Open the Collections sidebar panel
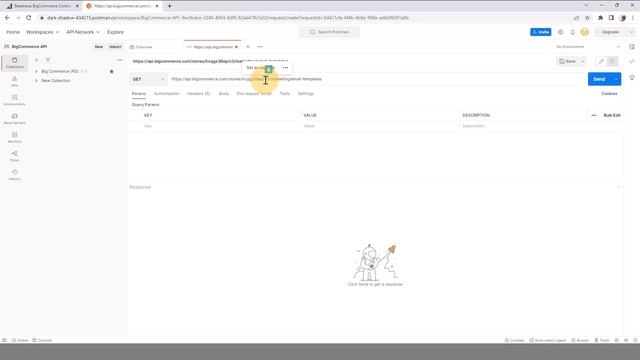 tap(14, 63)
